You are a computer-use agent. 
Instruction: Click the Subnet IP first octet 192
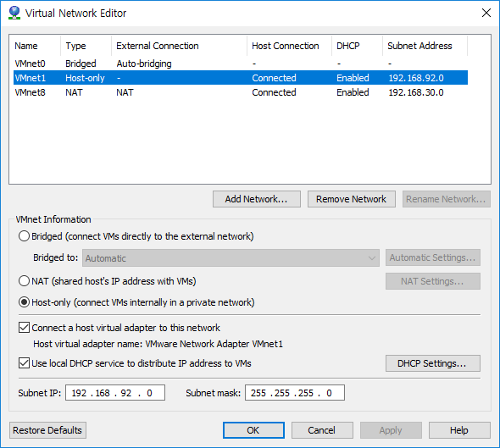coord(79,393)
